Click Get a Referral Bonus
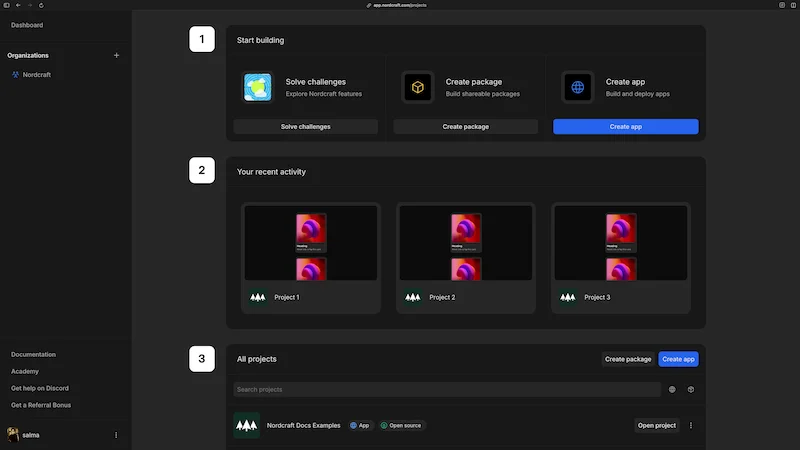Viewport: 800px width, 450px height. coord(41,405)
